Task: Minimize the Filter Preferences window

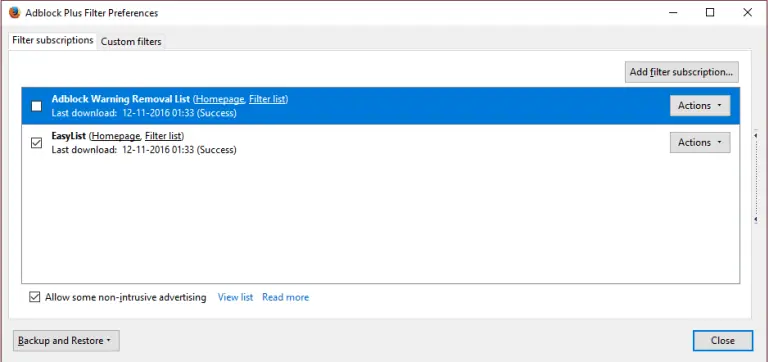Action: 672,13
